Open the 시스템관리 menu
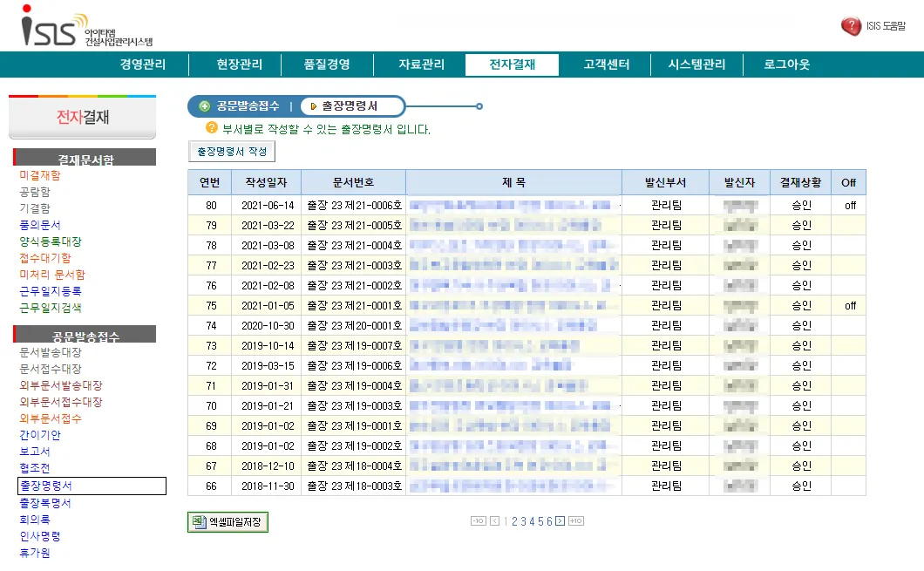This screenshot has height=571, width=924. pos(696,65)
